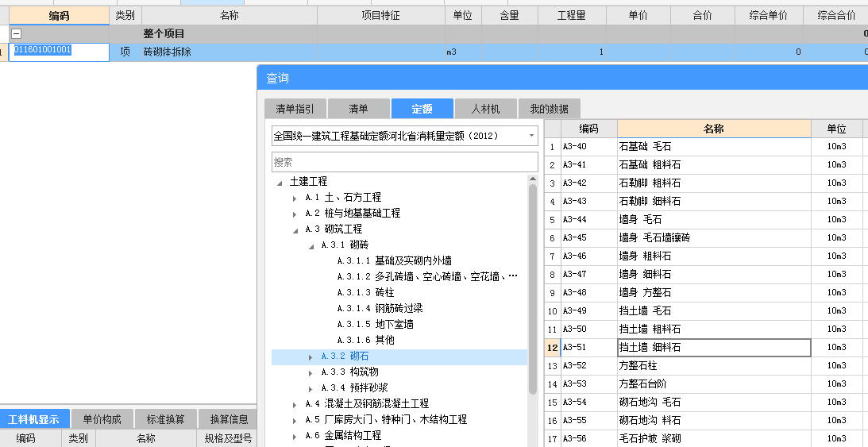Expand the A.1 土、石方工程 node
Image resolution: width=868 pixels, height=447 pixels.
pos(295,198)
